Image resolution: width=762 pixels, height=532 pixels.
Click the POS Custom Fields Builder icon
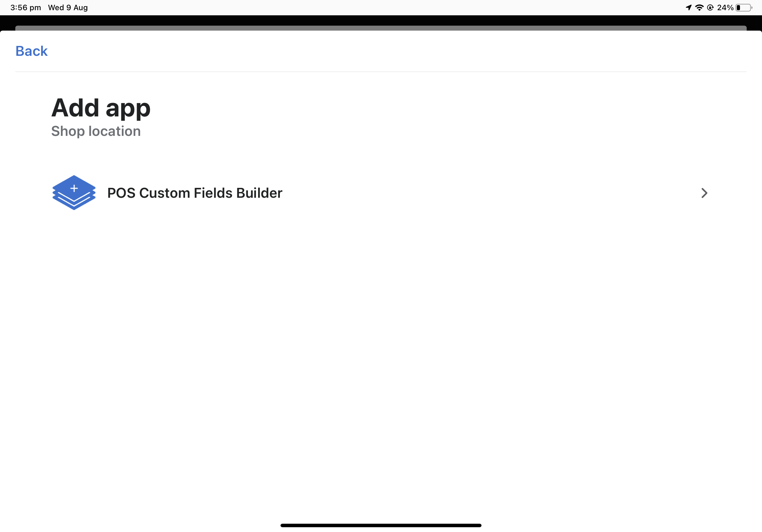pos(73,192)
